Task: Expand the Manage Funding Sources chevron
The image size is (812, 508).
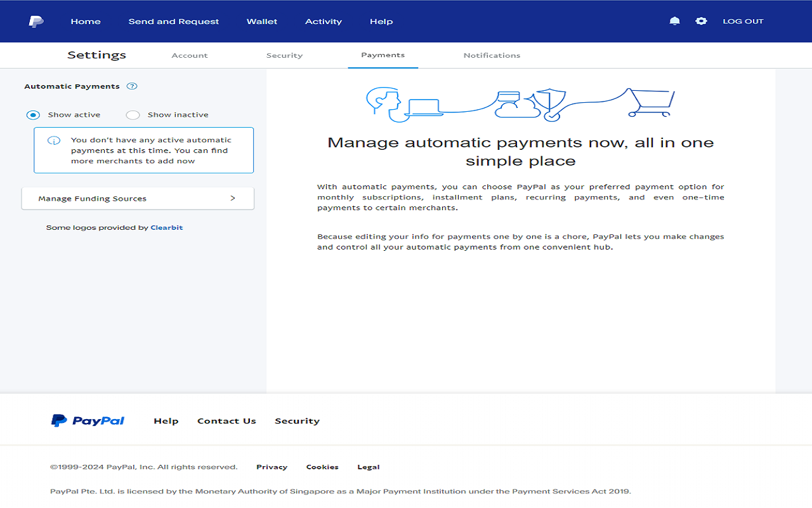Action: point(233,198)
